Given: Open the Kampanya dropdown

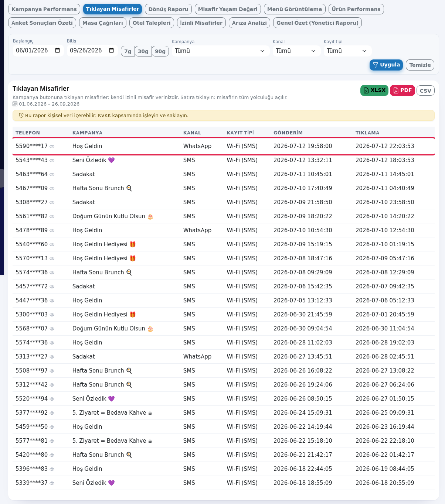Looking at the screenshot, I should (220, 51).
